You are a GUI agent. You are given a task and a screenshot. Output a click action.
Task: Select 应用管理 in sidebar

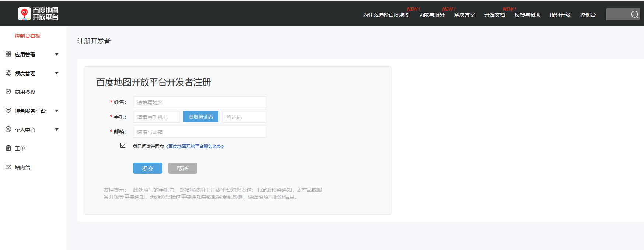[x=25, y=55]
